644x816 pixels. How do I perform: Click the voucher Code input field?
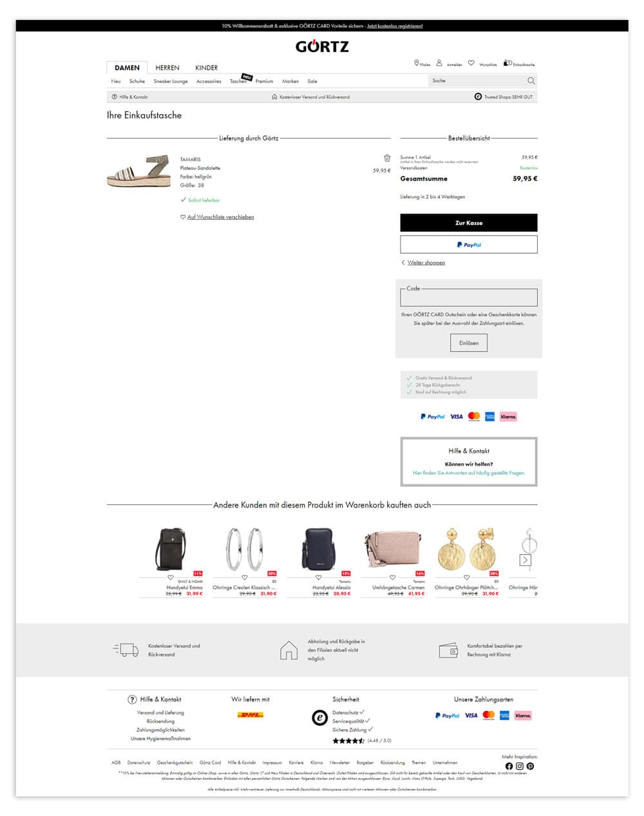(468, 298)
